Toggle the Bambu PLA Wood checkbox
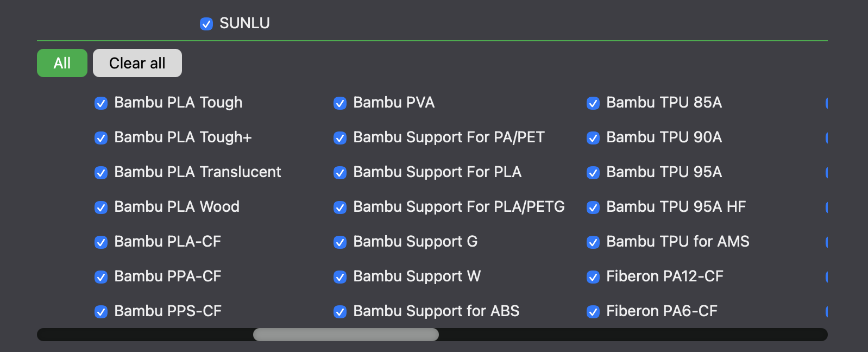The width and height of the screenshot is (868, 352). [x=101, y=208]
